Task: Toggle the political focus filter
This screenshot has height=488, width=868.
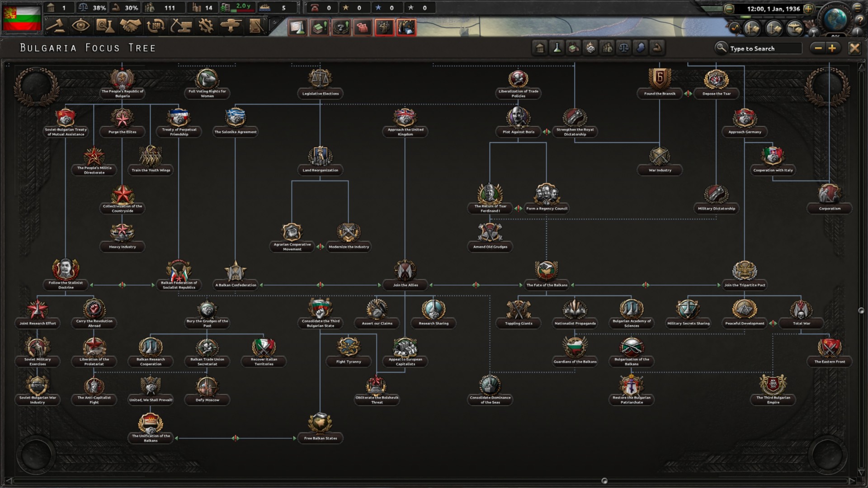Action: pyautogui.click(x=540, y=48)
